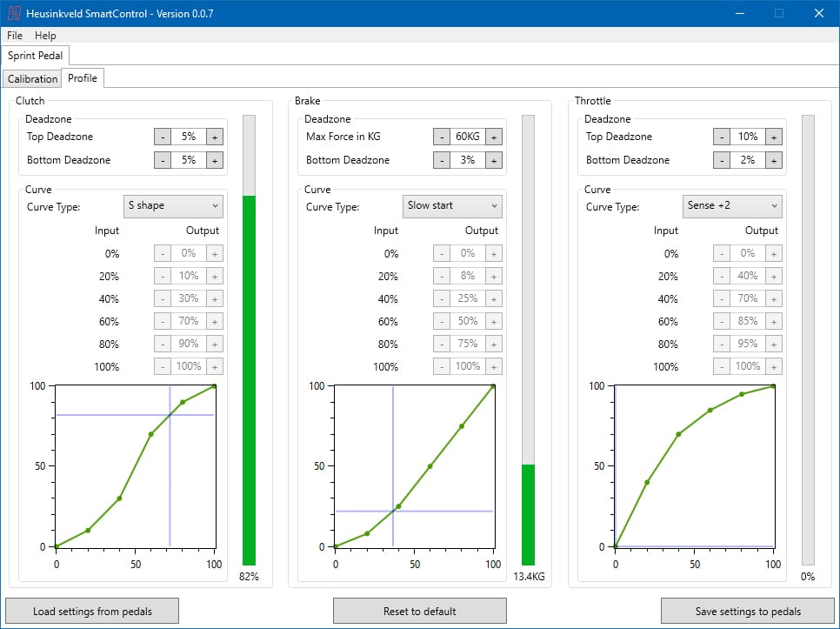Image resolution: width=840 pixels, height=629 pixels.
Task: Click the Reset to default button
Action: (420, 611)
